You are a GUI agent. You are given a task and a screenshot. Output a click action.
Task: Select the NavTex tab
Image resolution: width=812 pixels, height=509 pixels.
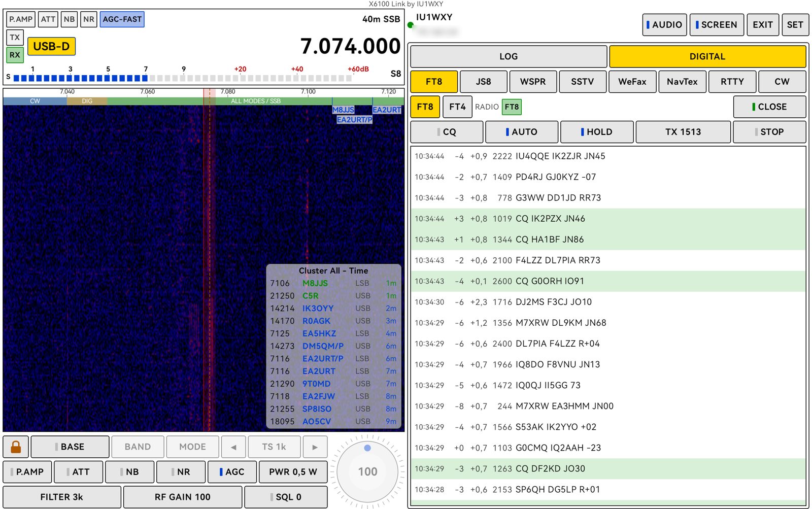[x=682, y=82]
